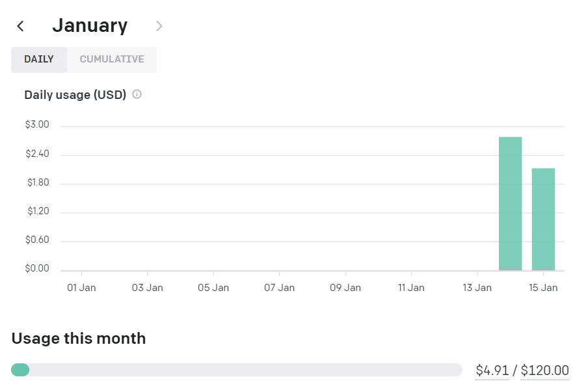The height and width of the screenshot is (390, 588).
Task: Click the Usage this month heading
Action: point(78,338)
